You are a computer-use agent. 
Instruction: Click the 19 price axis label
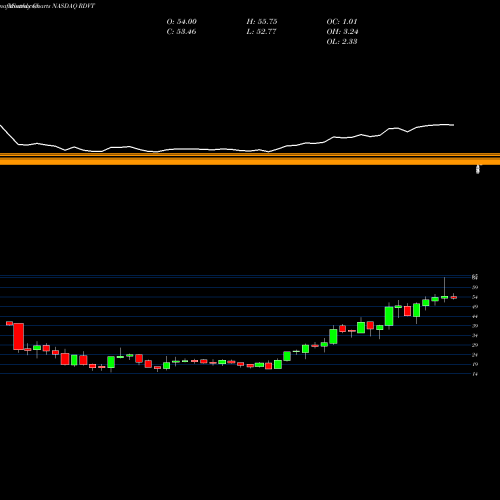(475, 364)
